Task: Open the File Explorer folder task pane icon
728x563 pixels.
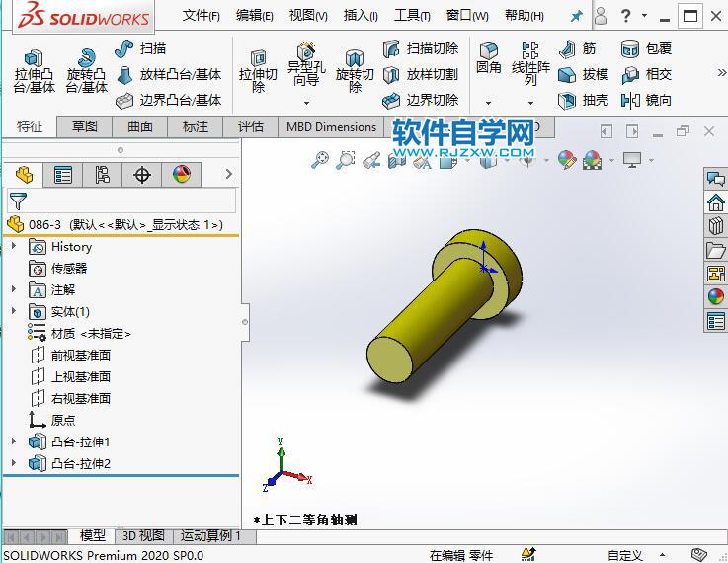Action: [715, 250]
